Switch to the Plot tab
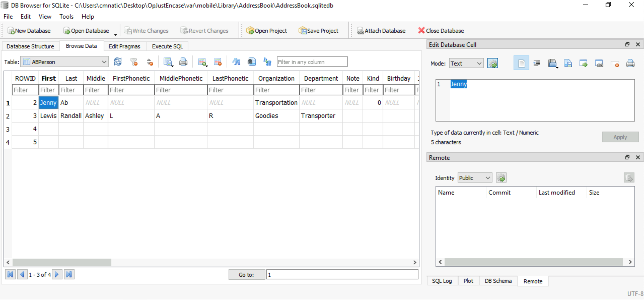This screenshot has height=300, width=644. pyautogui.click(x=468, y=281)
